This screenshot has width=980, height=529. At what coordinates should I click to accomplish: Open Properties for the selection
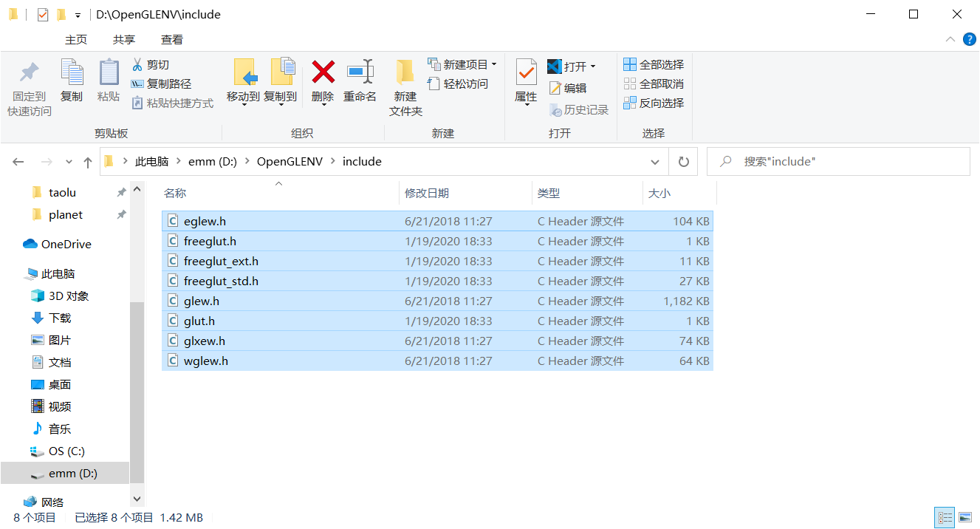(525, 81)
